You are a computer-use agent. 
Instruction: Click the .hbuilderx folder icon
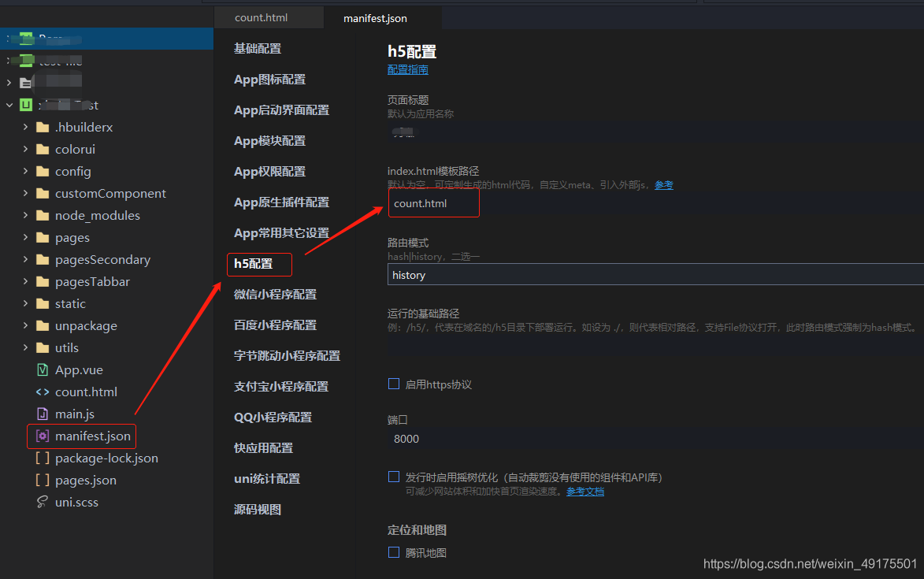43,128
